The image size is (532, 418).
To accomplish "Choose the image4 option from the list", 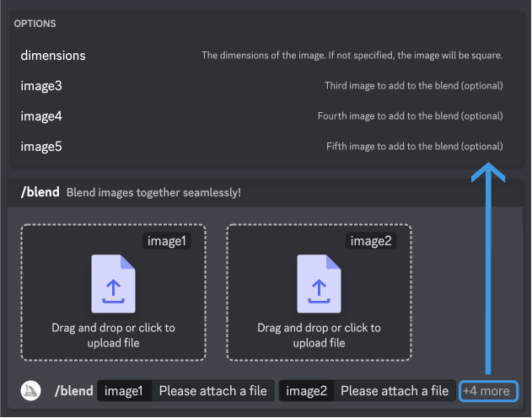I will [261, 116].
